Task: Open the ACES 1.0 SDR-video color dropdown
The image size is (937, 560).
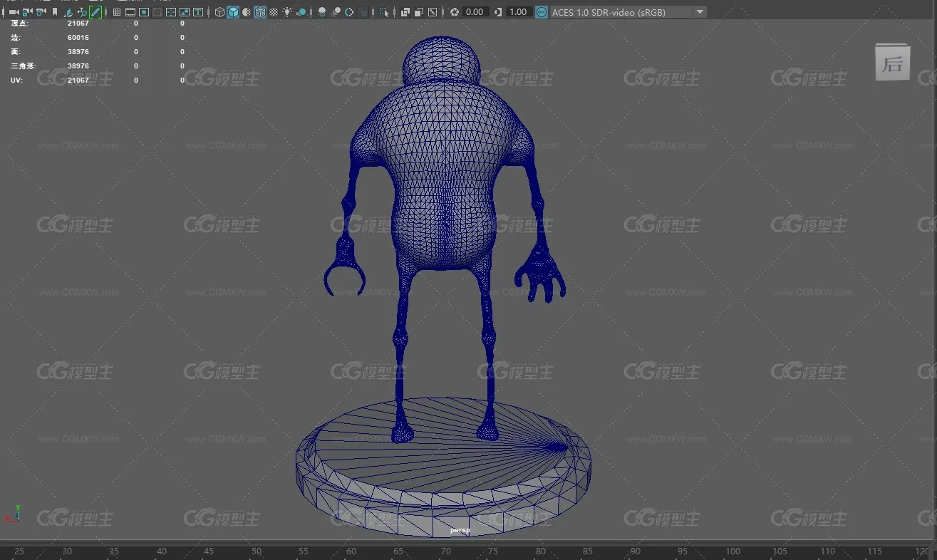Action: click(x=628, y=12)
